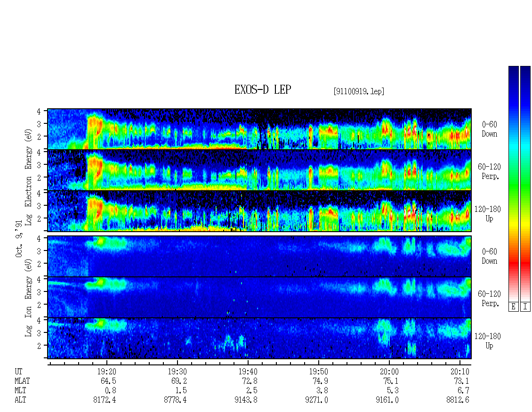
Task: Click MLT value 2.5
Action: pos(251,391)
